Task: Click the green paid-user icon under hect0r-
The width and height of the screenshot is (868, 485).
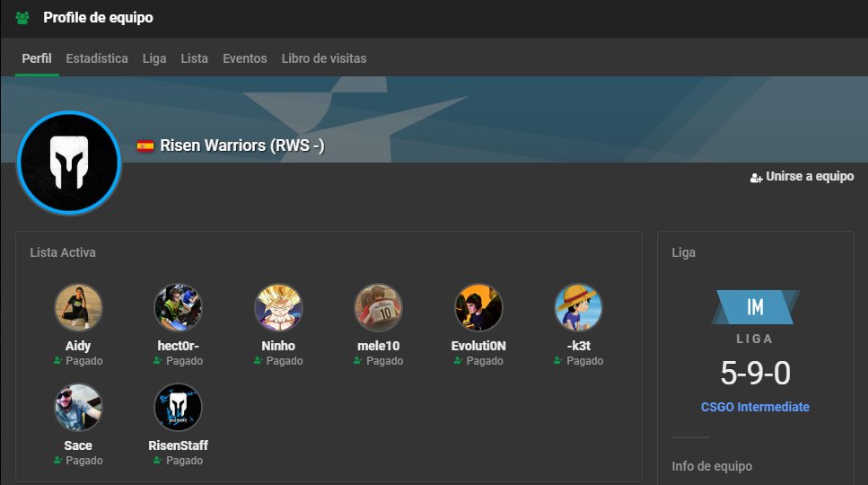Action: tap(158, 361)
